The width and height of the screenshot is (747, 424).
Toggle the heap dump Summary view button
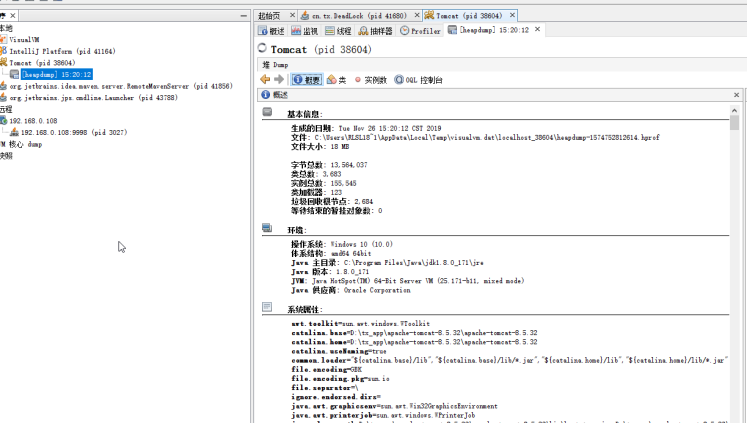[307, 80]
